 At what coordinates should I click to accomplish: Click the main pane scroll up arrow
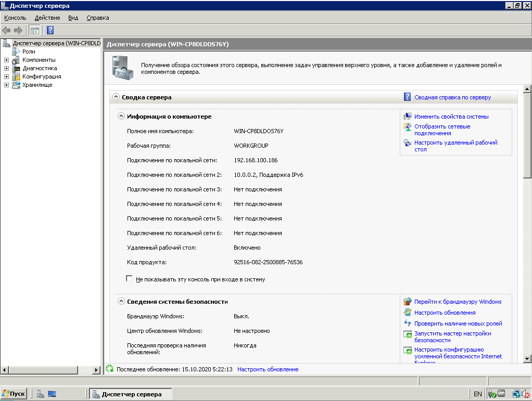coord(527,89)
